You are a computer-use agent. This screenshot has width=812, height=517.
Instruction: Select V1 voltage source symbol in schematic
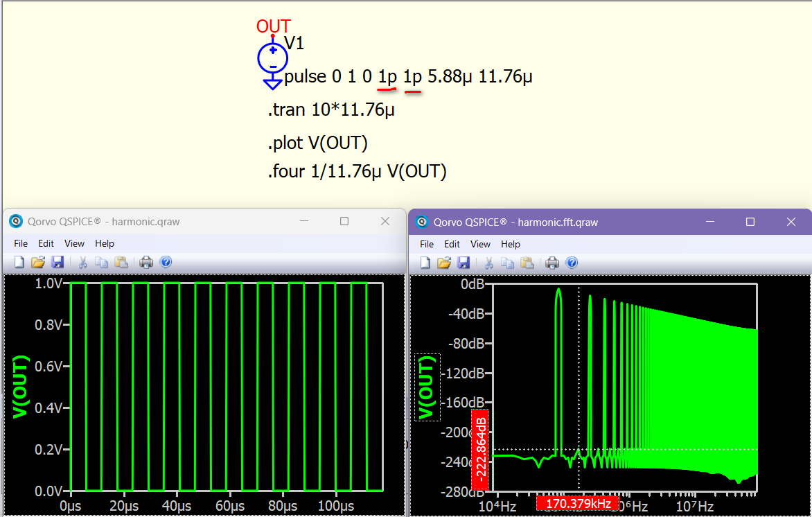[x=272, y=58]
